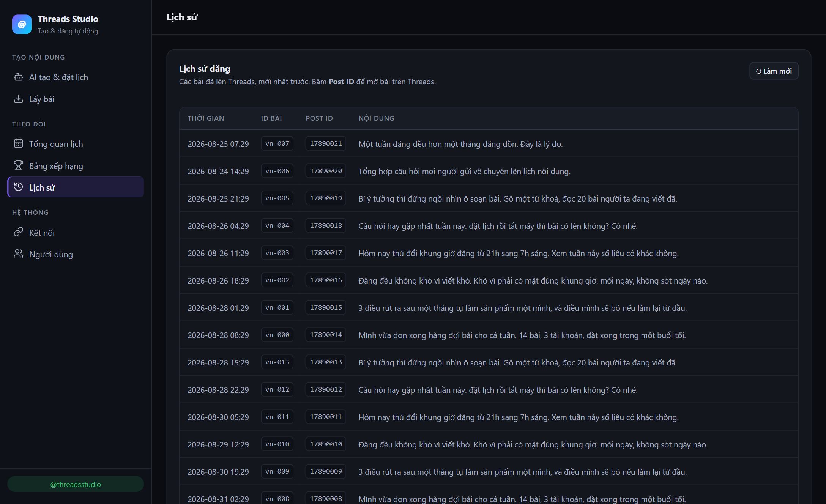Open the Người dùng page
The image size is (826, 504).
(x=76, y=254)
